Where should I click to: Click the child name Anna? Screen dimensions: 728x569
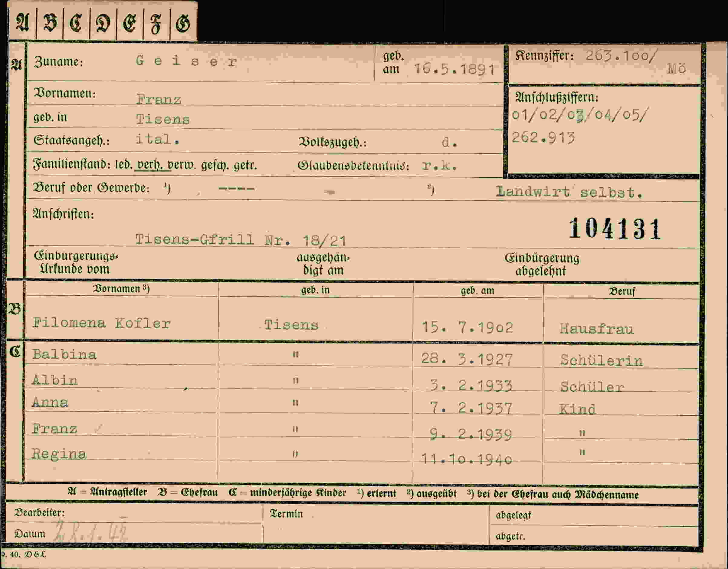[50, 402]
